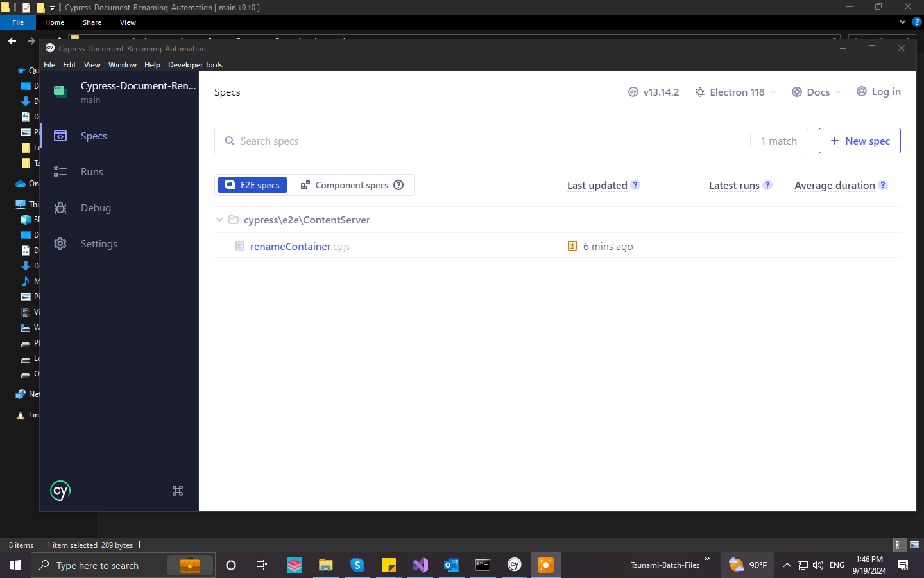Open the Edit menu in Cypress
The image size is (924, 578).
69,65
